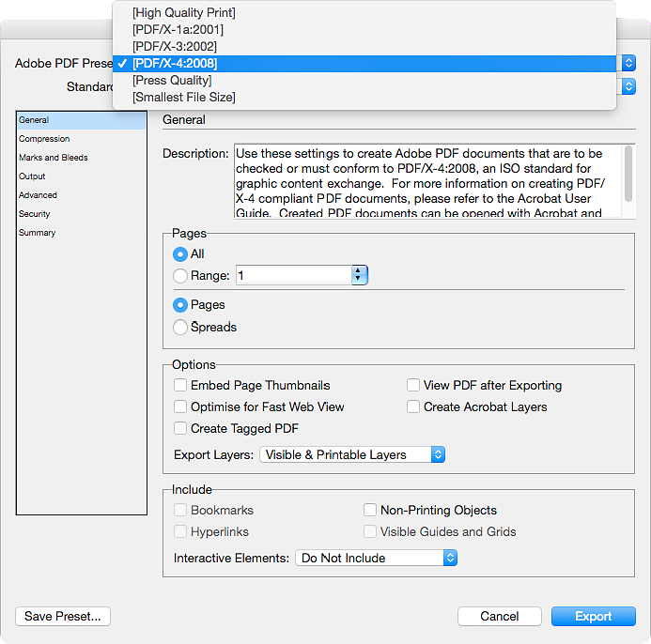Open the Compression settings panel

(x=82, y=139)
